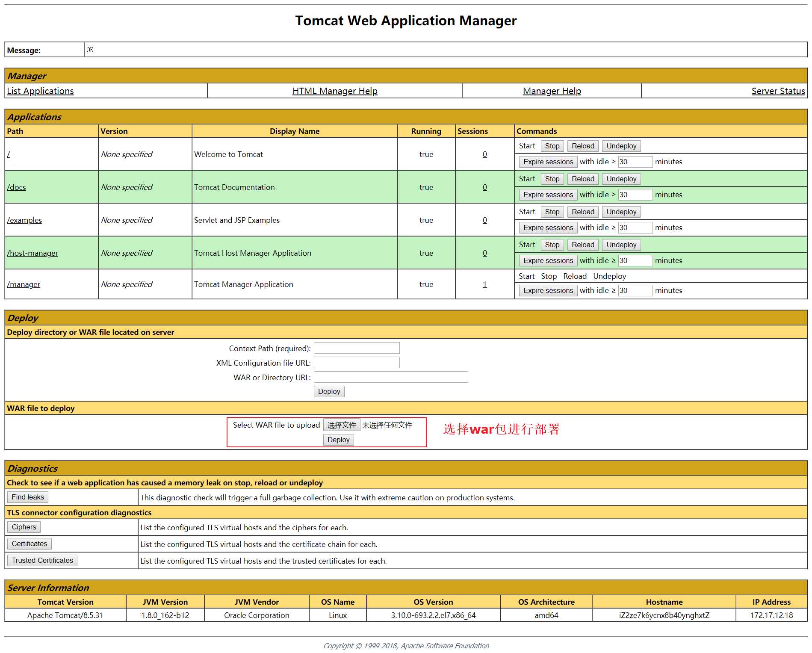Reload the root Welcome to Tomcat app
This screenshot has width=812, height=653.
point(583,146)
